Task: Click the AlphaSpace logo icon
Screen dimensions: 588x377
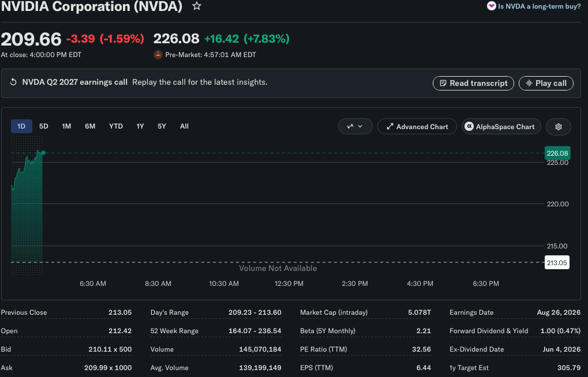Action: click(x=469, y=127)
